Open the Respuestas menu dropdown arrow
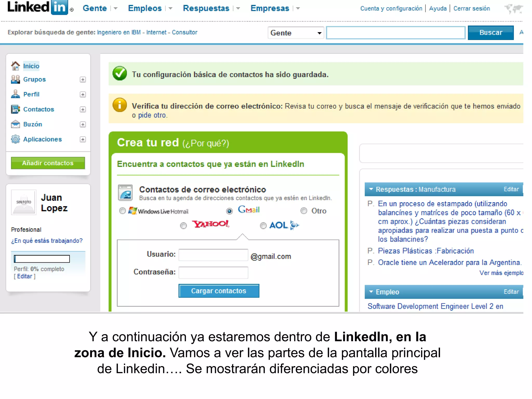 tap(238, 9)
